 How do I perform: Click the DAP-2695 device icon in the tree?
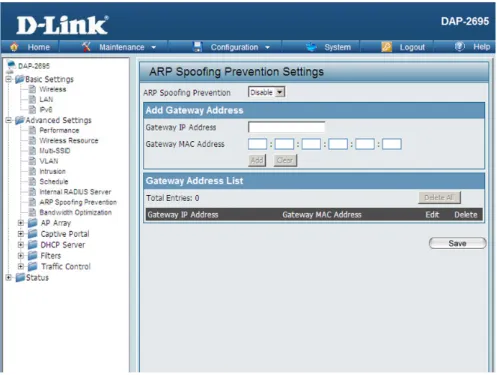click(x=11, y=66)
